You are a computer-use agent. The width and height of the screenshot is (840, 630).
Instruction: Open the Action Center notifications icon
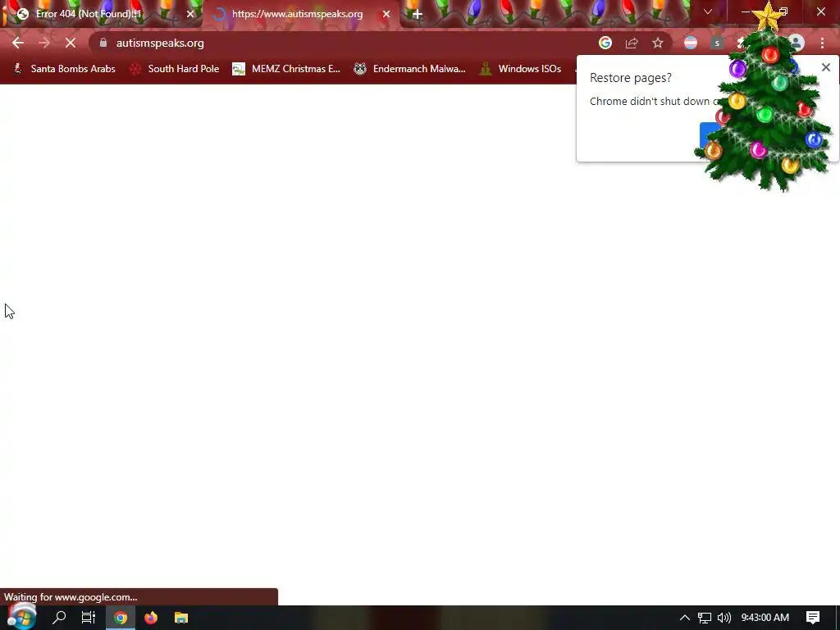pos(813,618)
